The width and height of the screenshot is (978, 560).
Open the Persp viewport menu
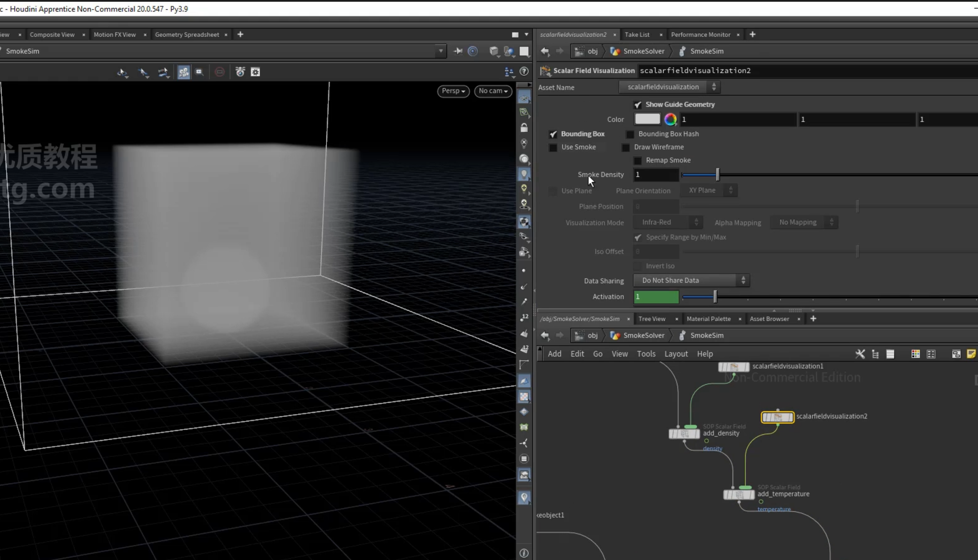(x=453, y=91)
